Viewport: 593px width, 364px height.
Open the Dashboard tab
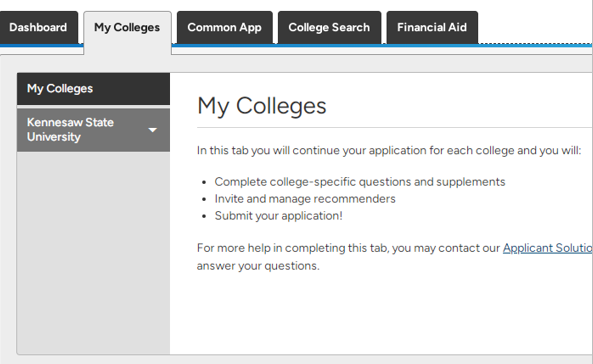(x=38, y=28)
